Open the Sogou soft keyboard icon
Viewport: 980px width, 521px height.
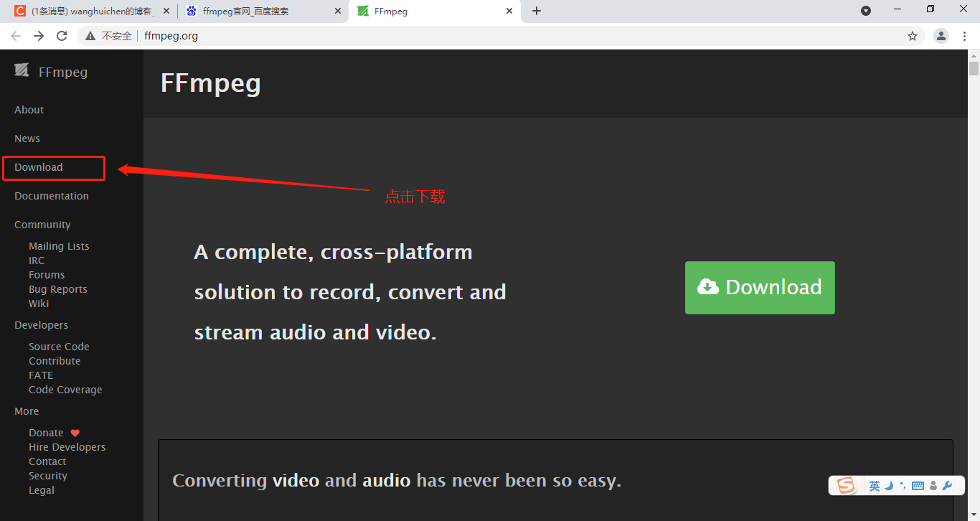click(x=918, y=486)
